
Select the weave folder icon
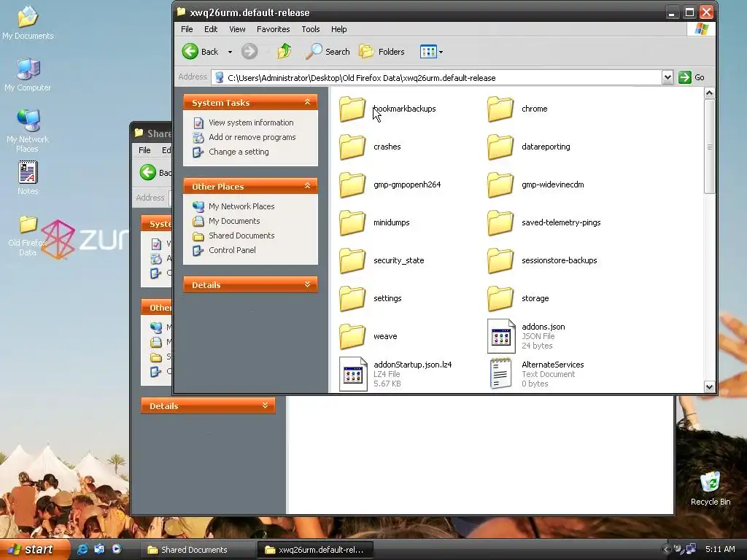[x=352, y=336]
